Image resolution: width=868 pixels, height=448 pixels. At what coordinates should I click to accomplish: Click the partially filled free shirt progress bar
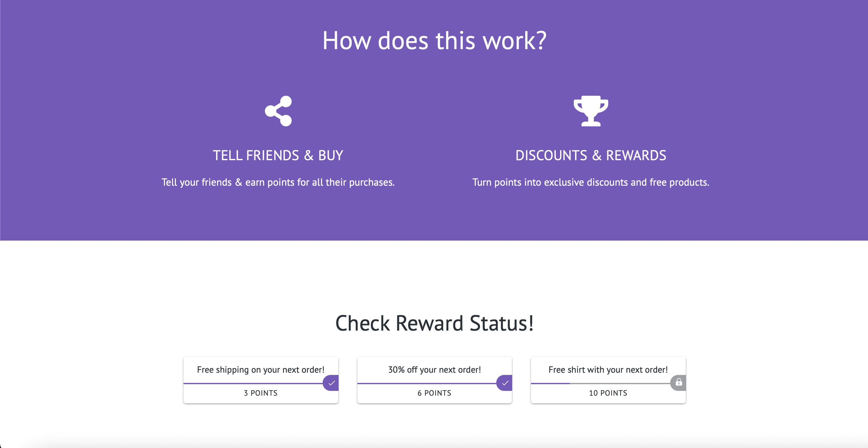click(600, 383)
